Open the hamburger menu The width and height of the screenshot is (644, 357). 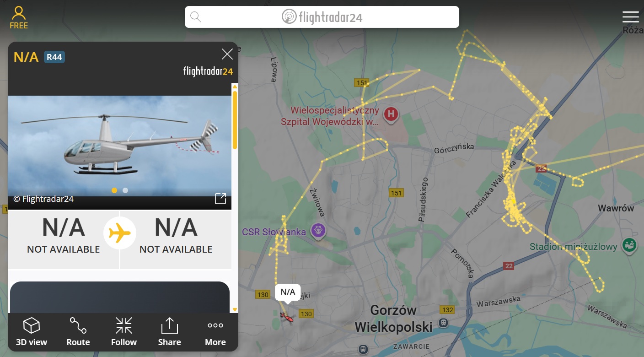coord(630,17)
